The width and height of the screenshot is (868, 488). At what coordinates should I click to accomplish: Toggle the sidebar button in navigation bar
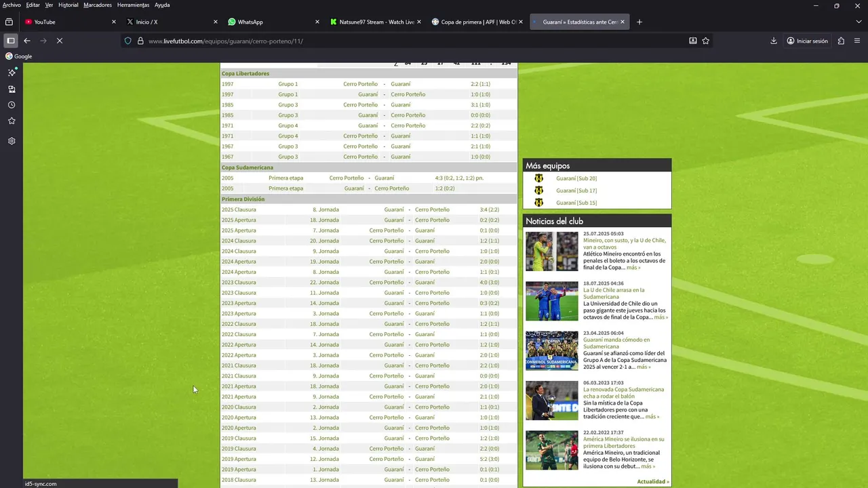click(11, 41)
